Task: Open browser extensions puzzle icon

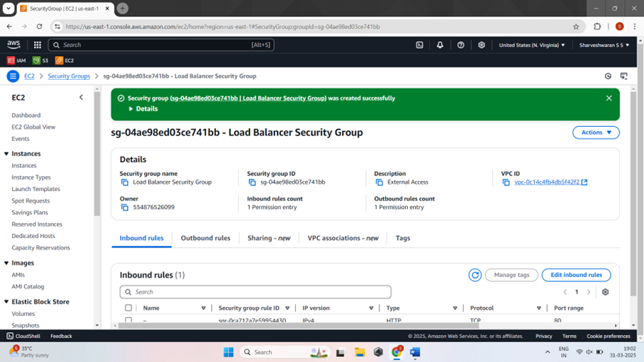Action: click(597, 26)
